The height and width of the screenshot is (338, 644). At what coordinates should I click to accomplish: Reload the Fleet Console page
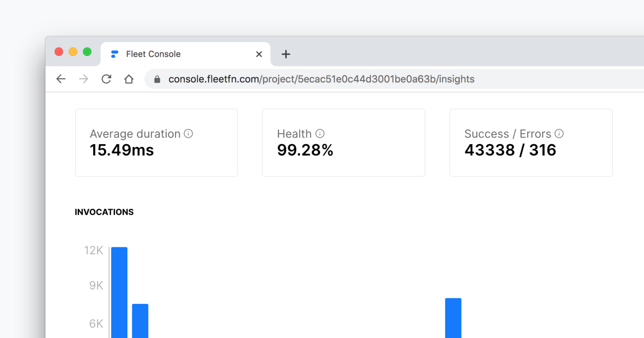[x=106, y=79]
